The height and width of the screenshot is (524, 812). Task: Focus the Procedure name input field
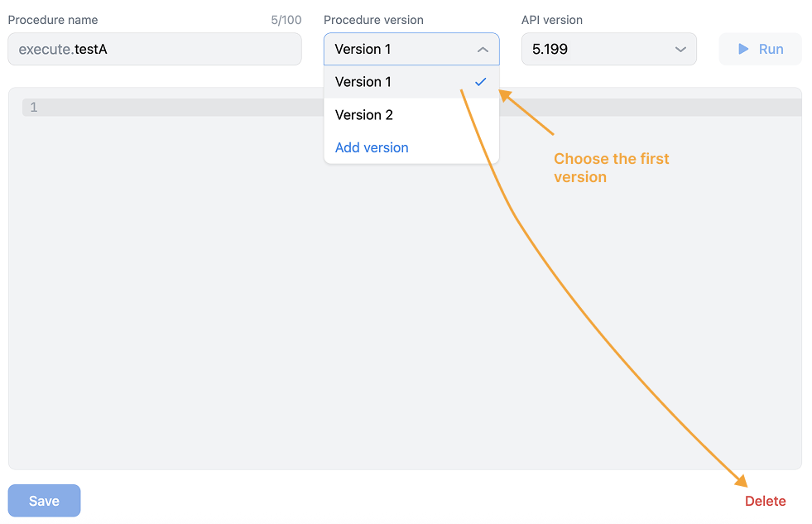tap(155, 49)
